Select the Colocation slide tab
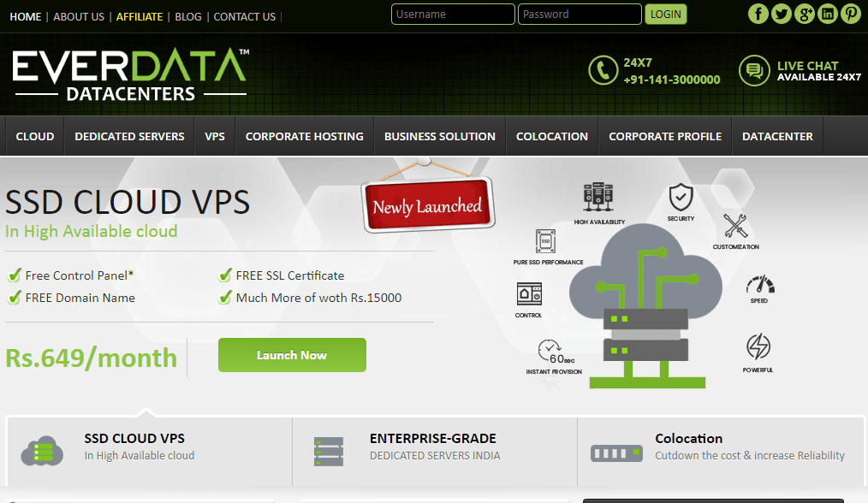The width and height of the screenshot is (868, 503). [721, 451]
